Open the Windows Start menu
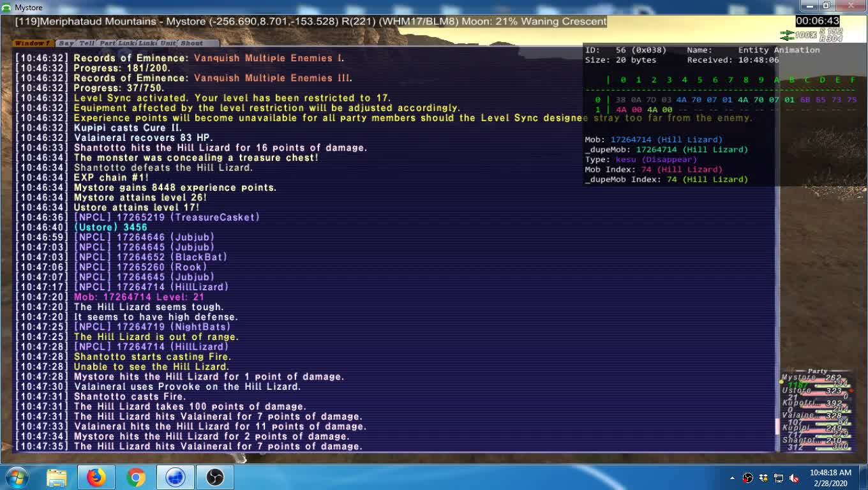This screenshot has height=490, width=868. (x=17, y=477)
